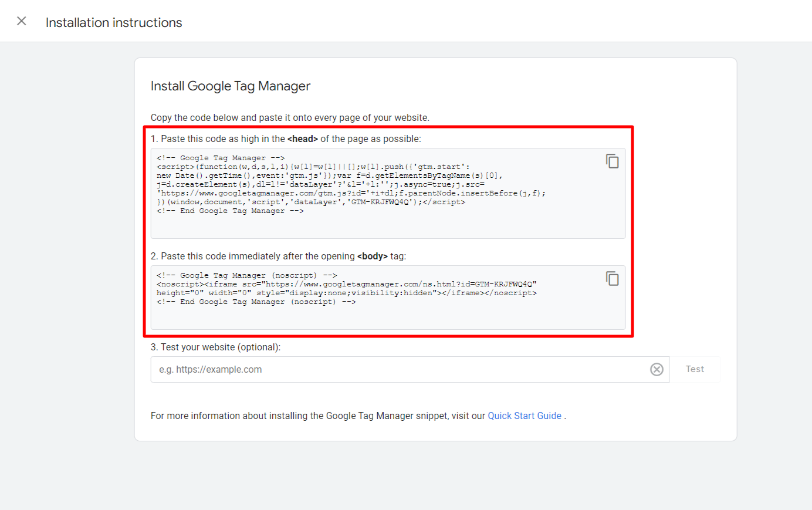
Task: Copy the body noscript code snippet
Action: (612, 278)
